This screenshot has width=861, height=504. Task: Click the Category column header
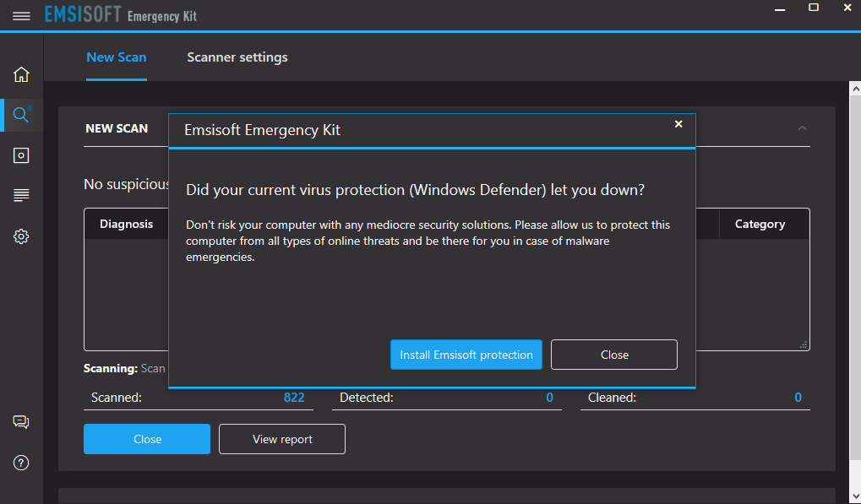coord(760,224)
